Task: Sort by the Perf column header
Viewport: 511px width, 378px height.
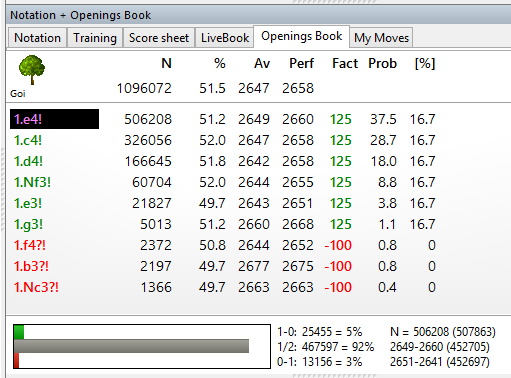Action: 301,63
